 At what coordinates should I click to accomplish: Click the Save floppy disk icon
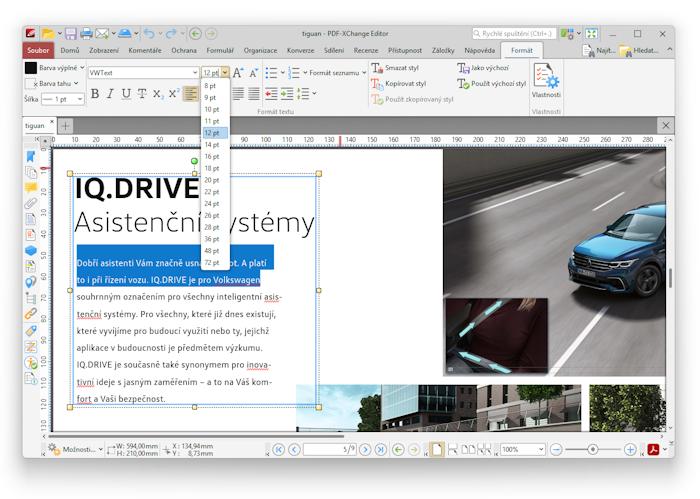71,33
